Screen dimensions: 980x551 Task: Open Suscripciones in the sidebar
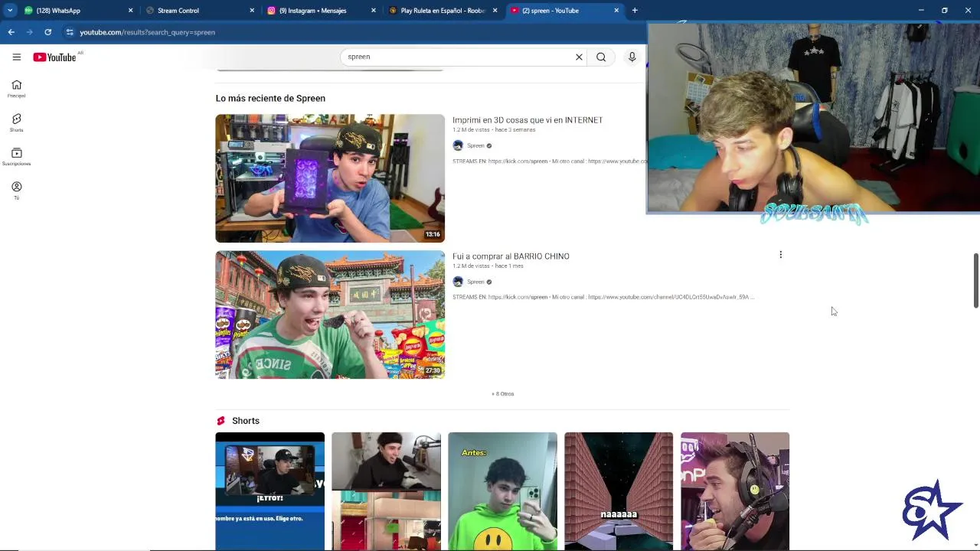click(x=16, y=157)
